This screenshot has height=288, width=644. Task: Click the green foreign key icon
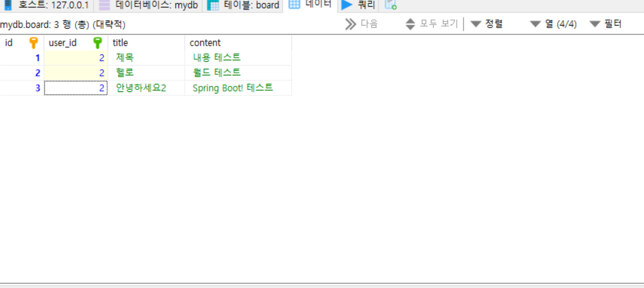tap(97, 43)
